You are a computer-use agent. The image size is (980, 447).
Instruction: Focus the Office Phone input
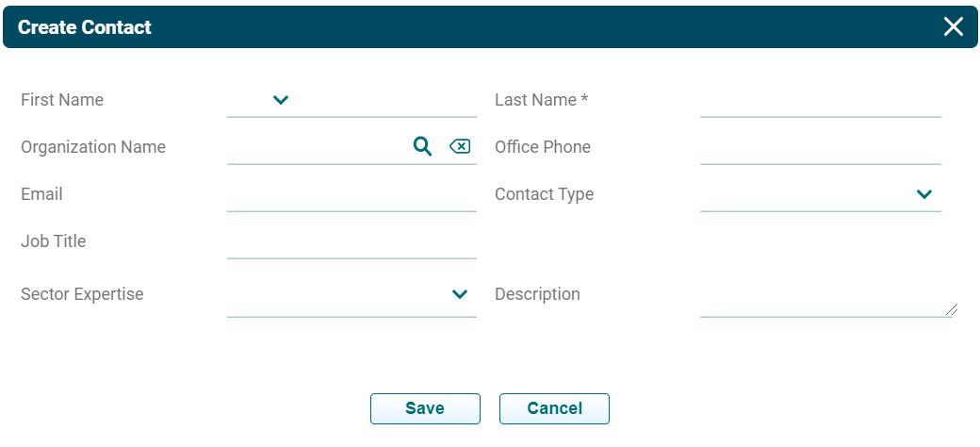click(x=820, y=147)
